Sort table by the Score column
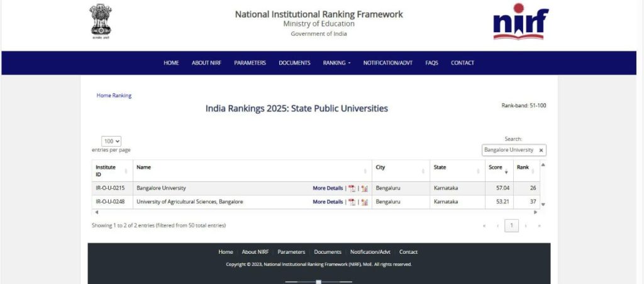 [x=499, y=171]
